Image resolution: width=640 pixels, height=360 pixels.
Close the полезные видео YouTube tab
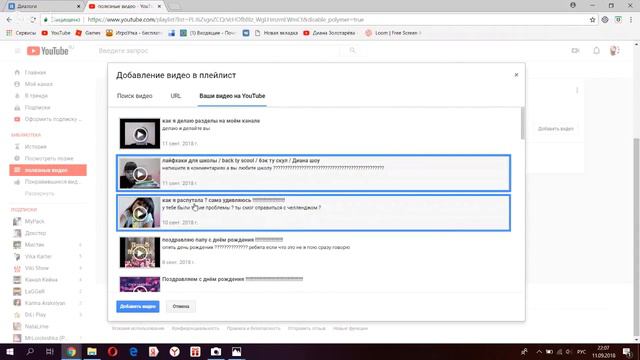click(159, 6)
